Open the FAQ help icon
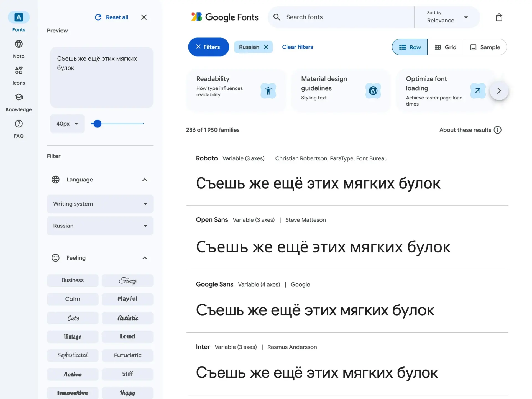This screenshot has height=399, width=532. click(19, 124)
